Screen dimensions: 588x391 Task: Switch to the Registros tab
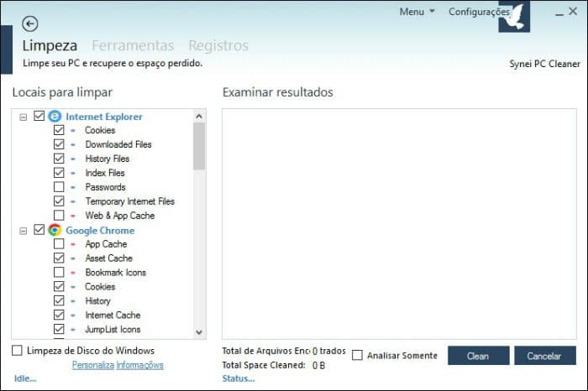(x=218, y=45)
